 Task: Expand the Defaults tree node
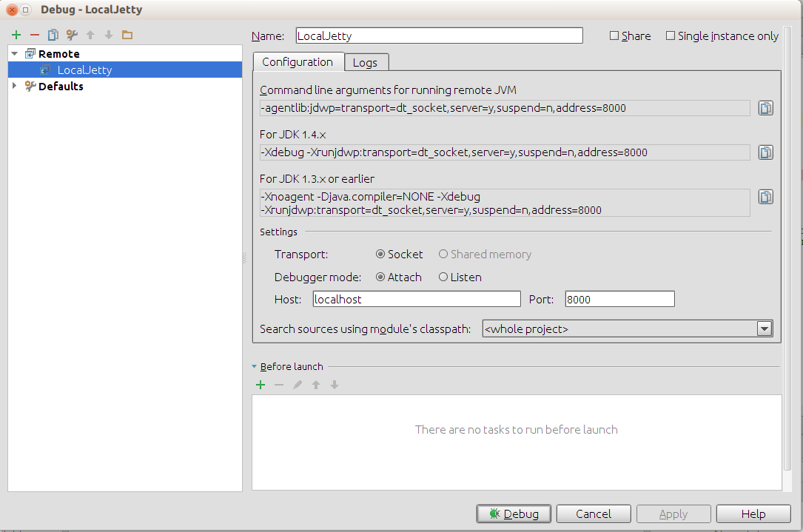pyautogui.click(x=15, y=87)
